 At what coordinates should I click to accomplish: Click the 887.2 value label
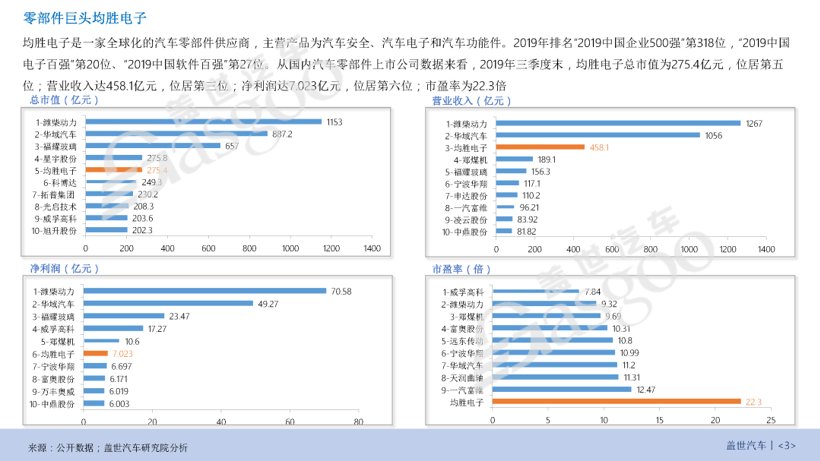(x=282, y=134)
